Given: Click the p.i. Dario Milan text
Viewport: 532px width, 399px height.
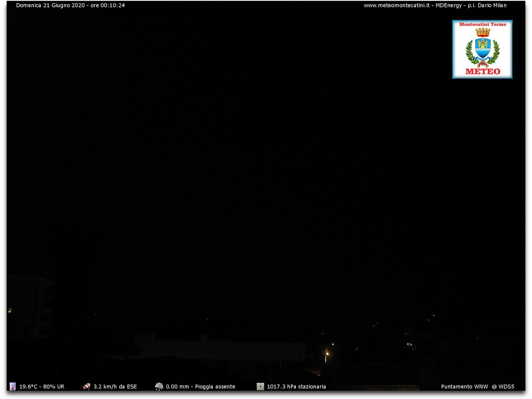Looking at the screenshot, I should (487, 5).
